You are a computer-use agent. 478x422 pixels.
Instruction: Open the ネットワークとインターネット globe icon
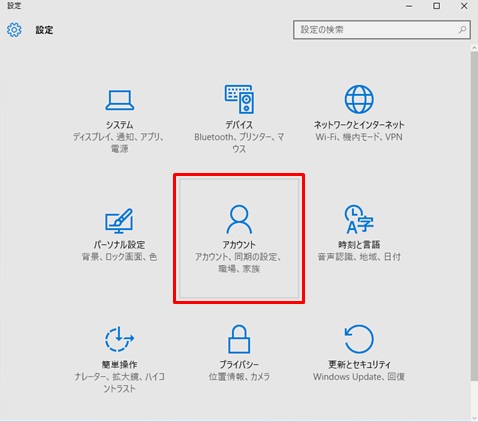point(359,99)
